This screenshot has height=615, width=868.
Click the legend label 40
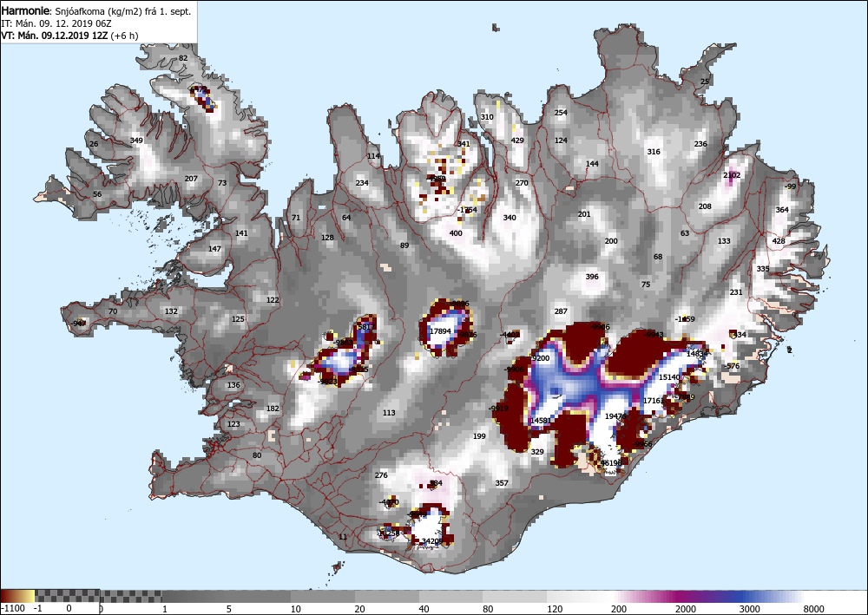pyautogui.click(x=424, y=609)
